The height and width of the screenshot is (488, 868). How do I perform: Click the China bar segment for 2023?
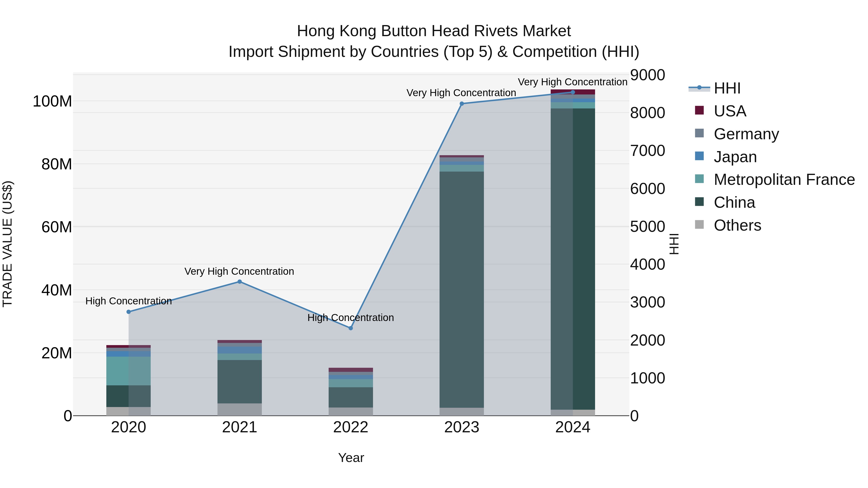462,290
